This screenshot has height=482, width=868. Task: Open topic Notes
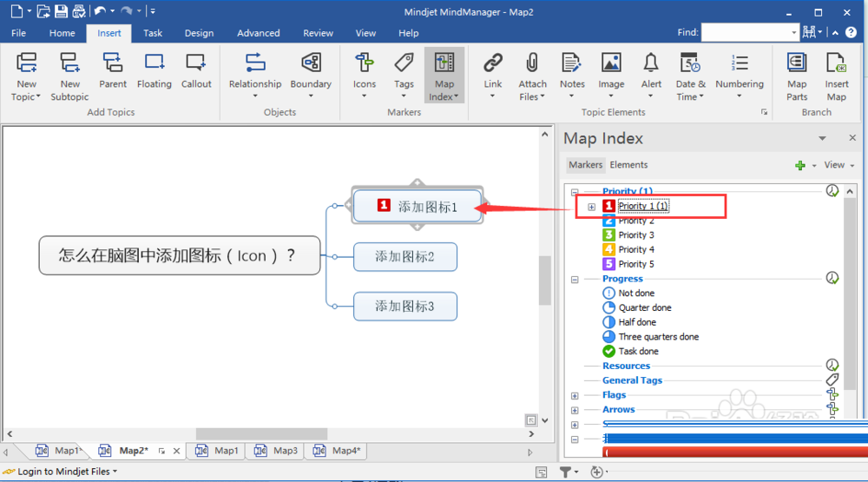point(572,76)
